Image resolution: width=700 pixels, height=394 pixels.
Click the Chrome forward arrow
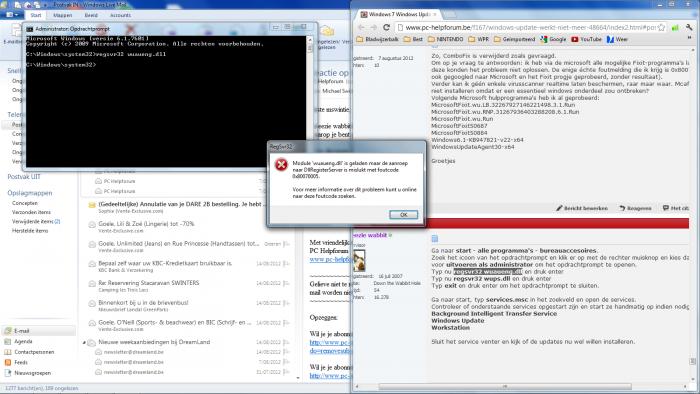coord(373,28)
